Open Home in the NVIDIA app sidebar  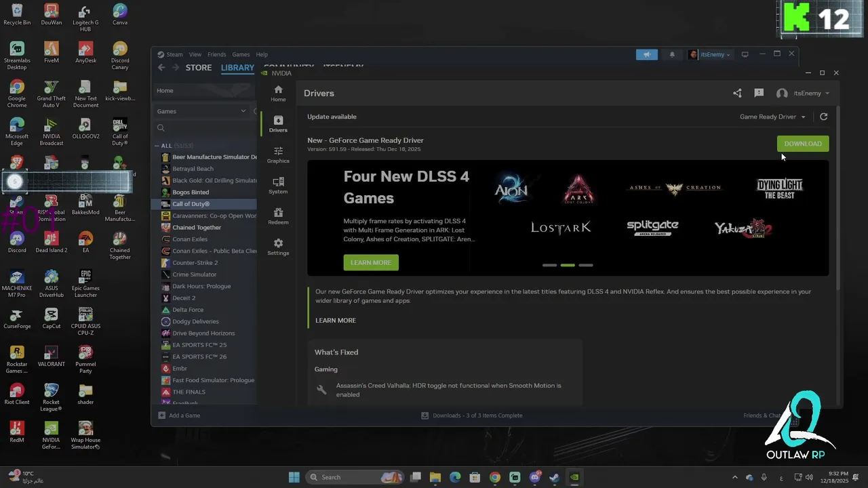278,94
